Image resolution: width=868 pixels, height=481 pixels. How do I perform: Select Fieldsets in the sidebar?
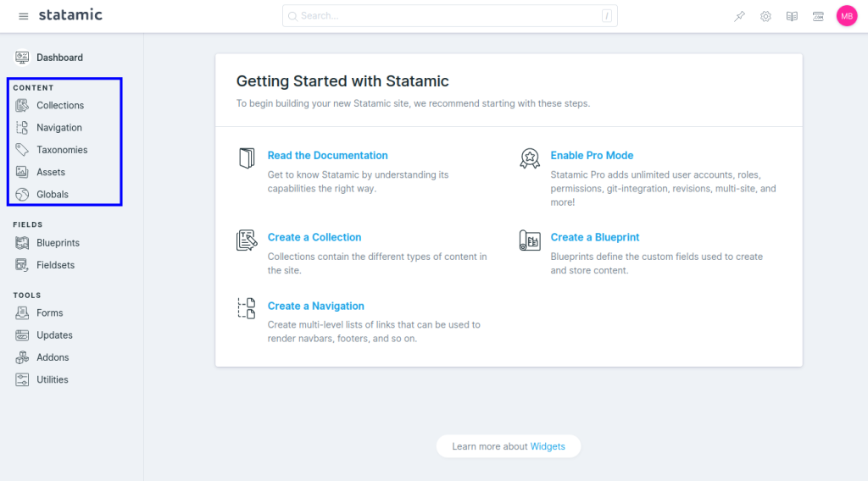pos(55,265)
